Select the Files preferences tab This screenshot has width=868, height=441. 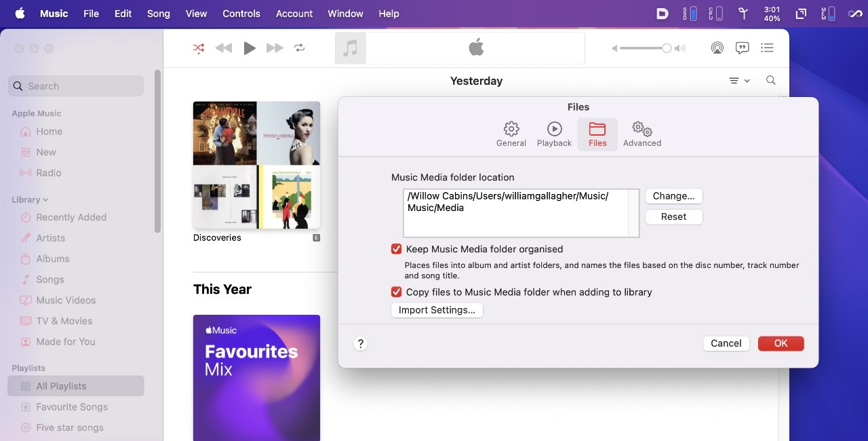[597, 134]
